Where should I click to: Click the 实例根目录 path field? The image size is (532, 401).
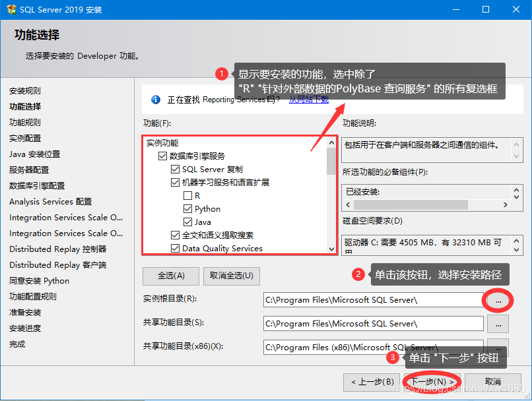[x=373, y=300]
